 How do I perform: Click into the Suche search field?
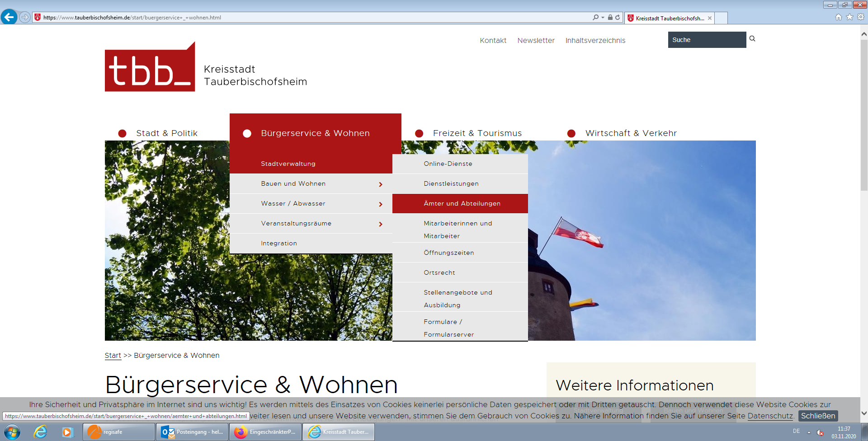point(707,40)
